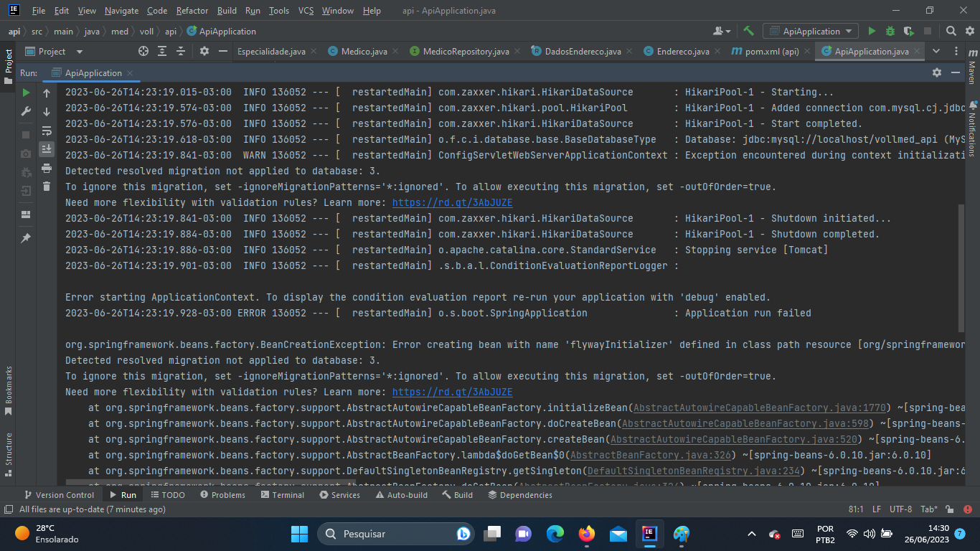The height and width of the screenshot is (551, 980).
Task: Open wrench icon to modify run configuration
Action: (26, 111)
